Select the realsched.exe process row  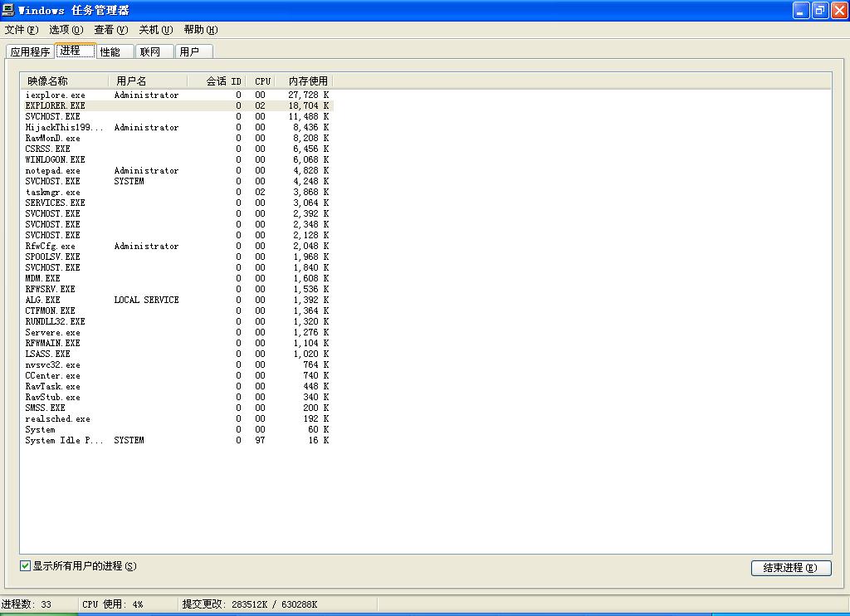pyautogui.click(x=178, y=418)
